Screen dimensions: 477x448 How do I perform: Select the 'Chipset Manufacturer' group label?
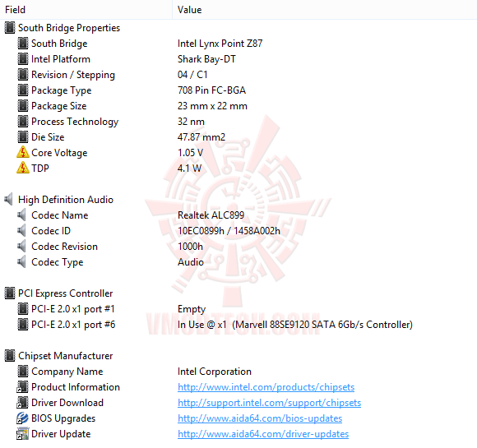pos(66,356)
